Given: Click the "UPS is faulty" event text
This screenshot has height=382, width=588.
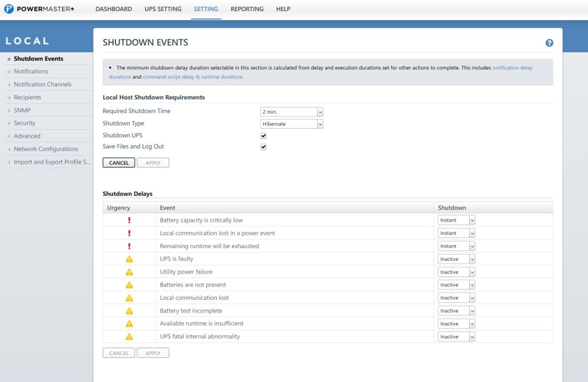Looking at the screenshot, I should click(176, 259).
